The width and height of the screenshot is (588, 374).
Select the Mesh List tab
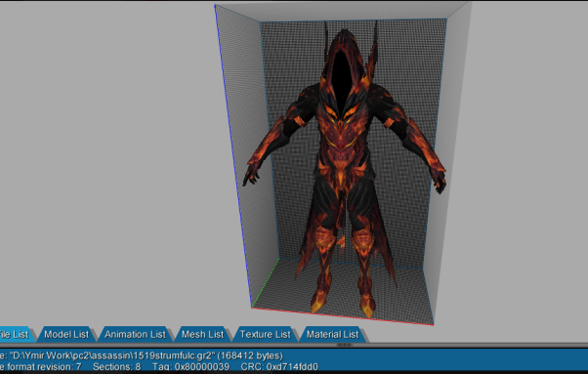[x=202, y=334]
